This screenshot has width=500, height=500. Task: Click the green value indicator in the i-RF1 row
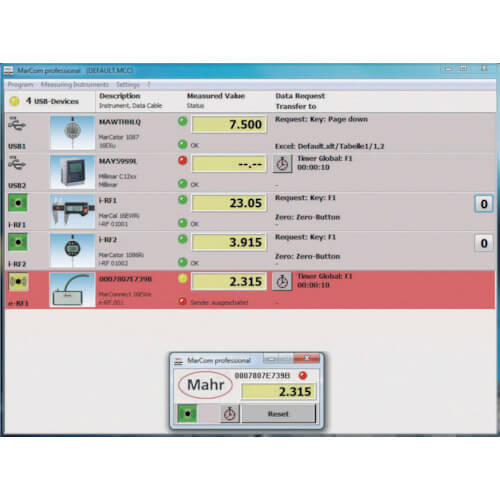pos(182,200)
